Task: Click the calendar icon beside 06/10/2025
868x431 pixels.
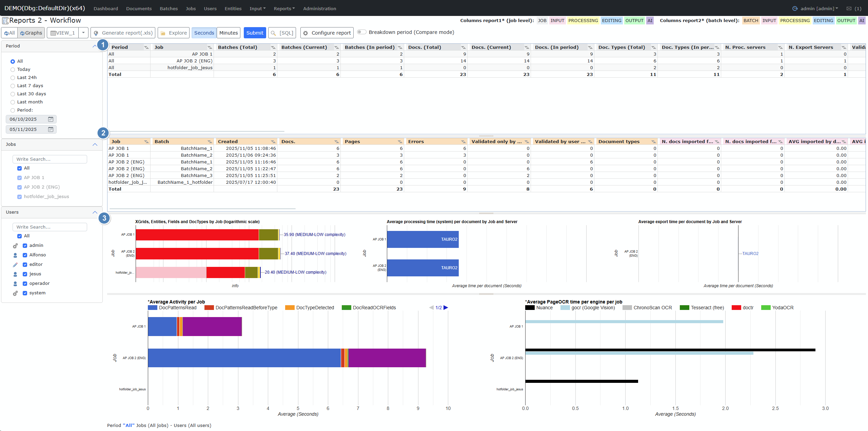Action: [x=51, y=119]
